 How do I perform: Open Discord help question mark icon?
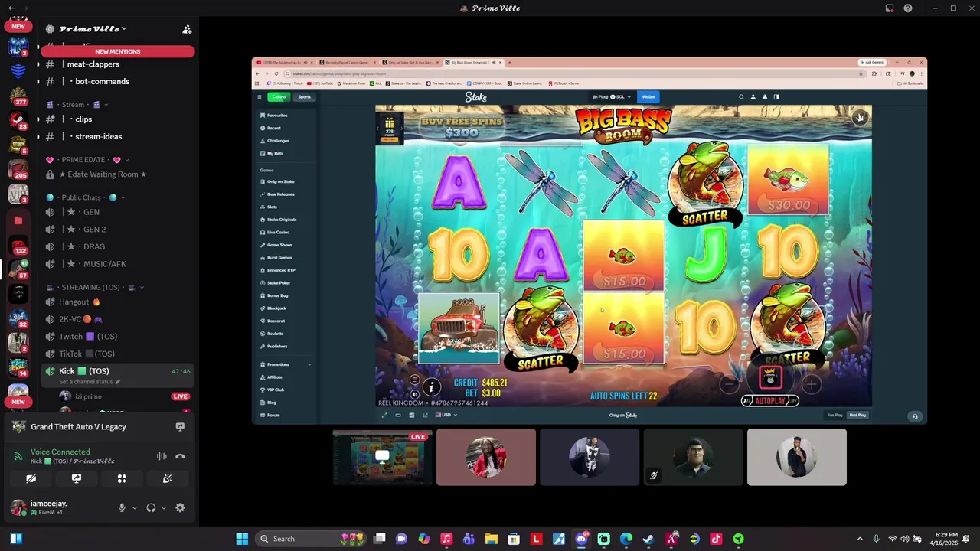[x=908, y=8]
